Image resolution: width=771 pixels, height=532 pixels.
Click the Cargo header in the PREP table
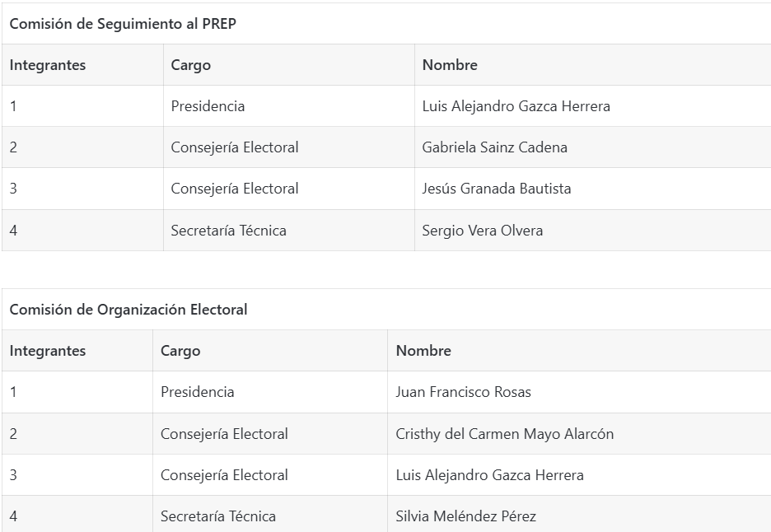tap(191, 65)
